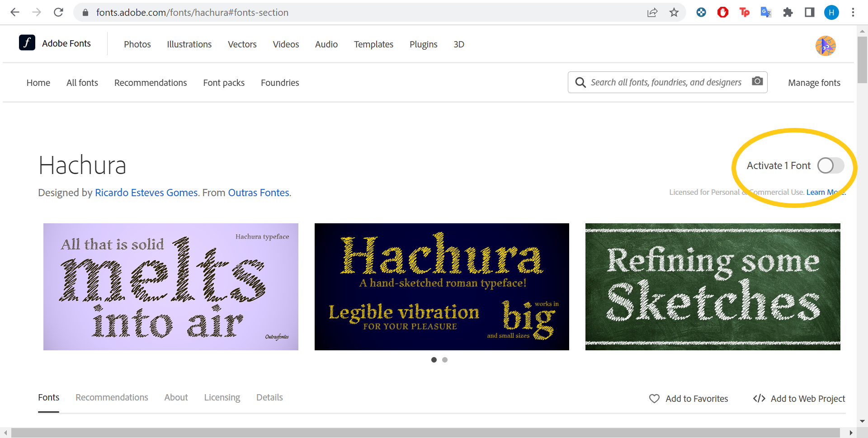Click the heart Add to Favorites icon
This screenshot has height=438, width=868.
tap(654, 399)
